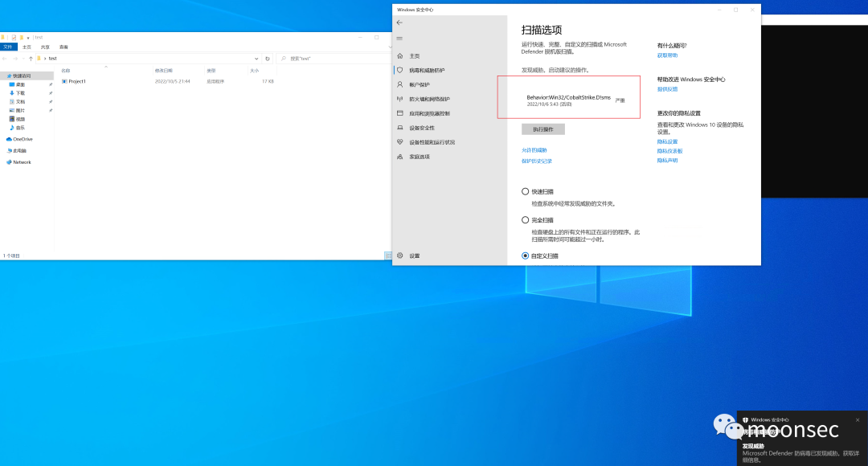
Task: Open the 查看 ribbon tab in File Explorer
Action: click(x=63, y=47)
